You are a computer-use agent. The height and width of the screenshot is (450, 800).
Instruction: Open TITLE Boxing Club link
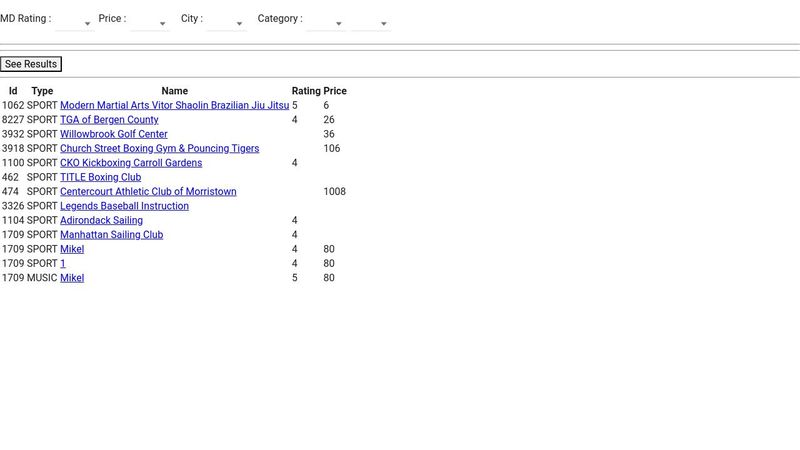point(100,177)
